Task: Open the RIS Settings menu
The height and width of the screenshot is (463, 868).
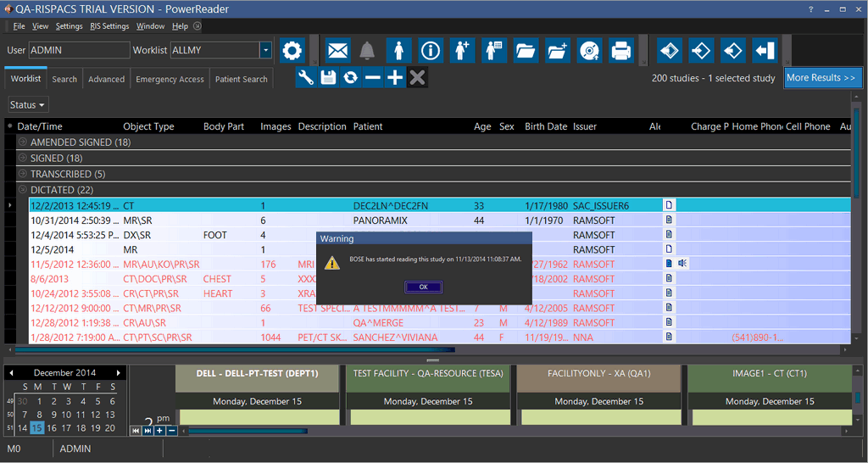Action: coord(109,26)
